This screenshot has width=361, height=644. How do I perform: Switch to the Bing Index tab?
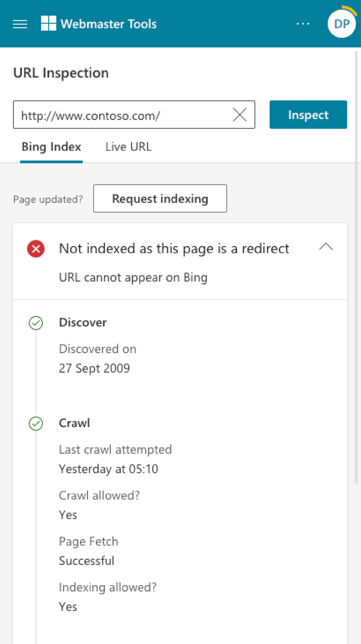click(51, 147)
